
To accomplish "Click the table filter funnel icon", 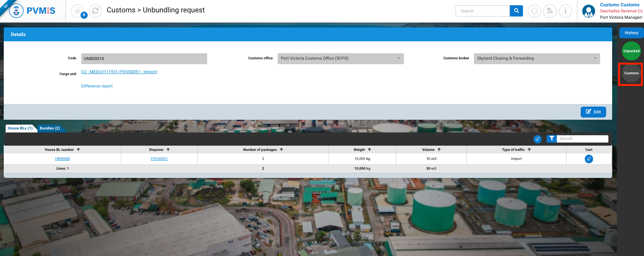I will [551, 139].
